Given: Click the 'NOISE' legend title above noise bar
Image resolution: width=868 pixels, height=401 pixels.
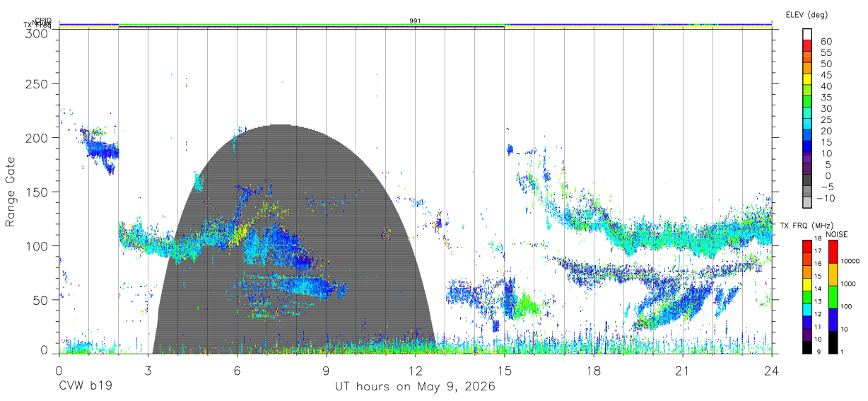Looking at the screenshot, I should 837,234.
